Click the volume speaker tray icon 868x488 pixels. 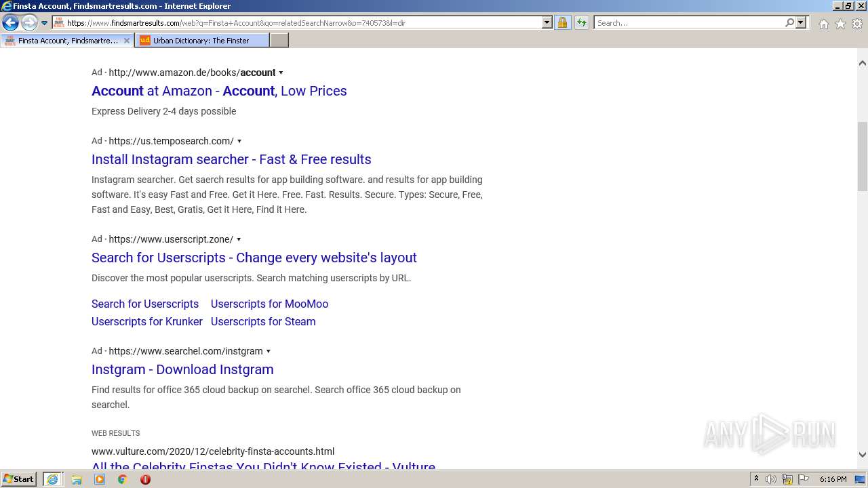point(771,479)
